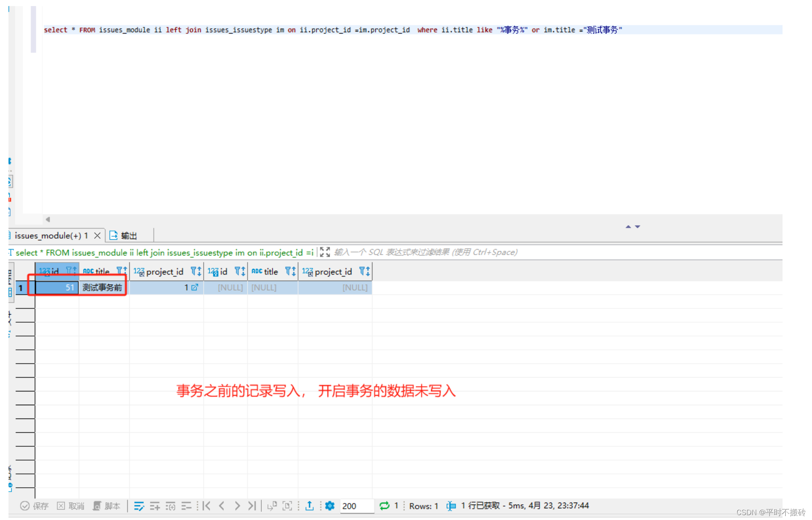Click the 'Rows: 1' status text
The height and width of the screenshot is (520, 812).
(423, 506)
